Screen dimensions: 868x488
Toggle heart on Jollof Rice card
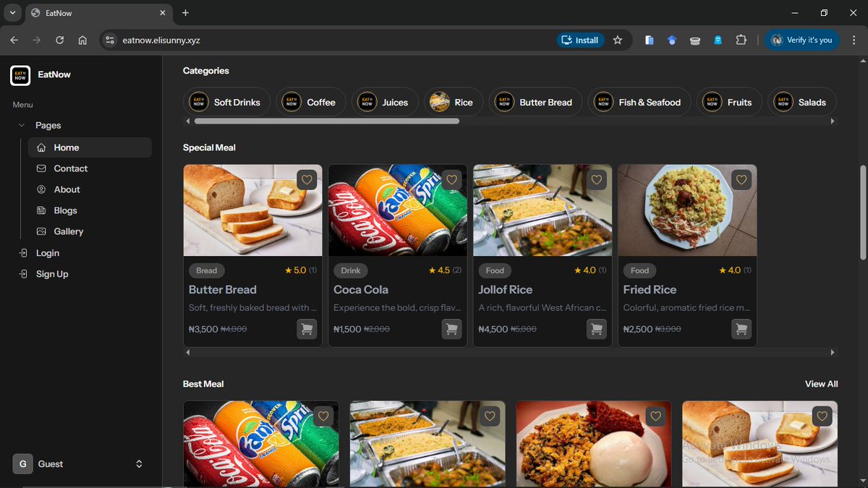pos(597,180)
